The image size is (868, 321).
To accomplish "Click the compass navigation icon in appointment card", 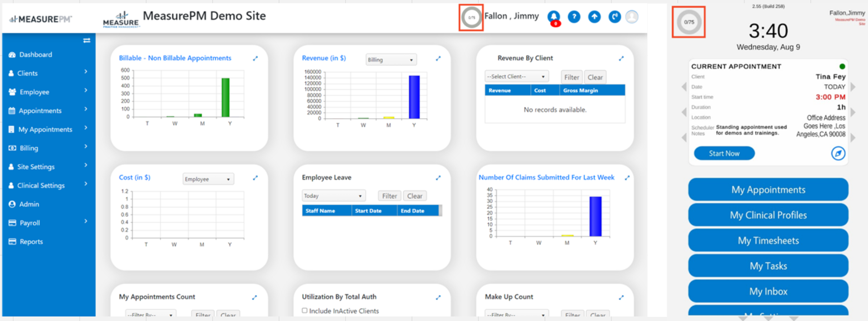I will [x=838, y=153].
